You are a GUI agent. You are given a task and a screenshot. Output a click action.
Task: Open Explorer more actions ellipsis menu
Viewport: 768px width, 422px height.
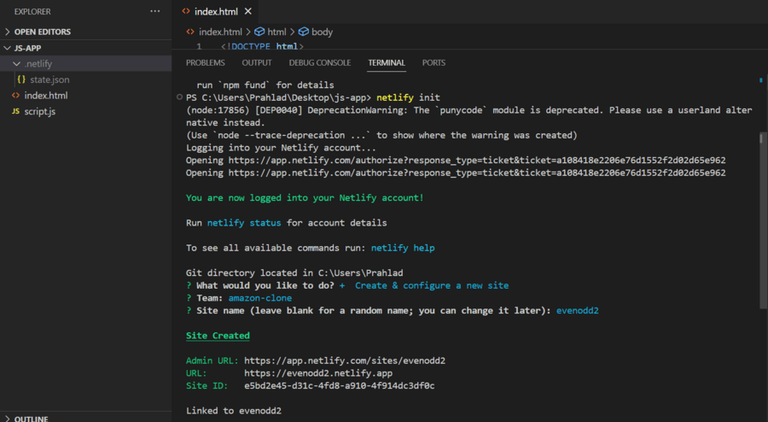point(155,11)
